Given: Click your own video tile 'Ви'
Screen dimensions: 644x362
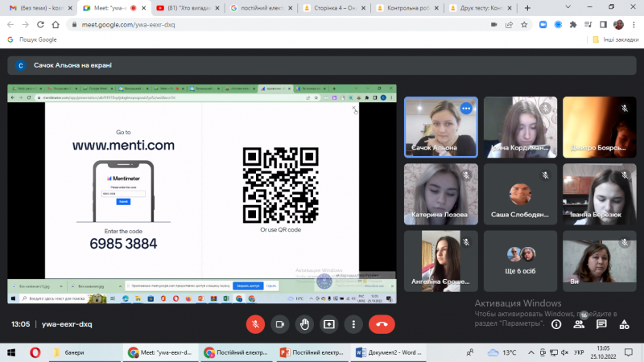Looking at the screenshot, I should pyautogui.click(x=599, y=261).
